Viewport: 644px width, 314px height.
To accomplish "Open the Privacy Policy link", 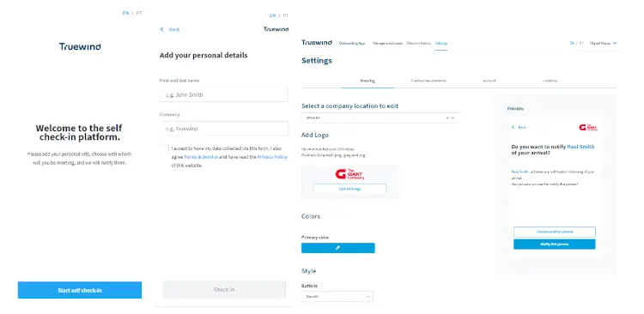I will pyautogui.click(x=272, y=157).
